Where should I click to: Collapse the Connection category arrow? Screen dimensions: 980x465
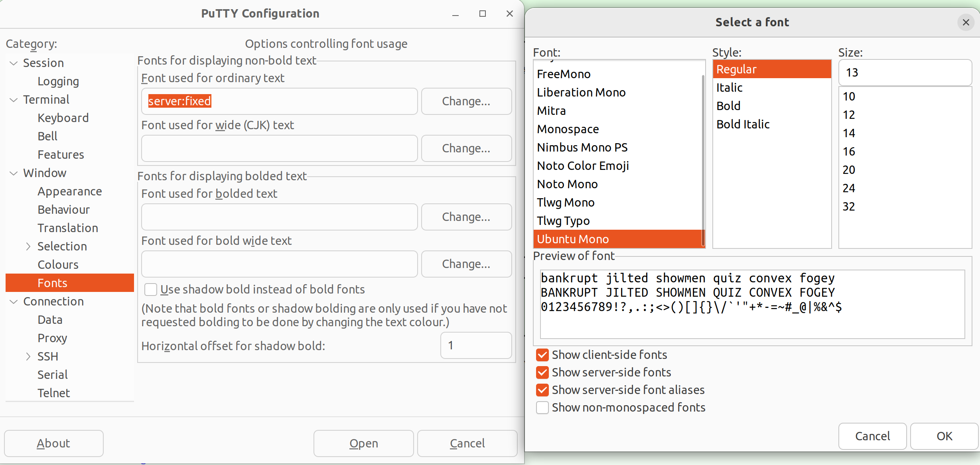click(x=14, y=301)
